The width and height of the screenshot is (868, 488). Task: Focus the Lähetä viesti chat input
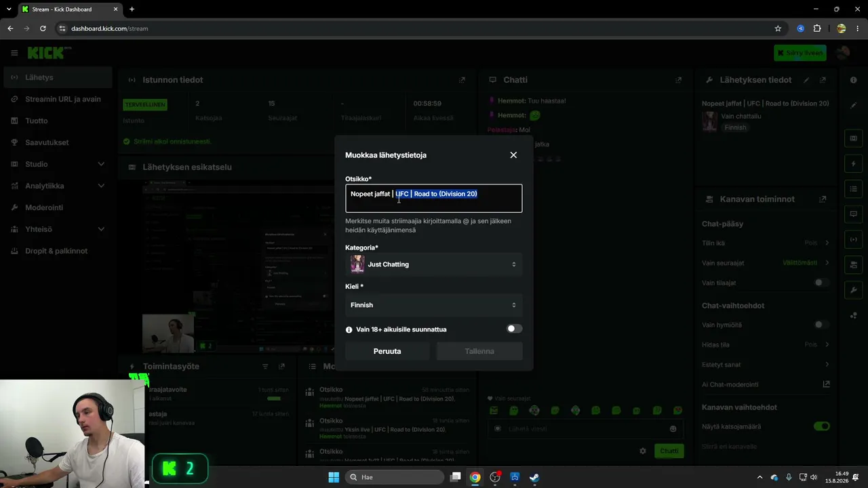click(x=585, y=429)
